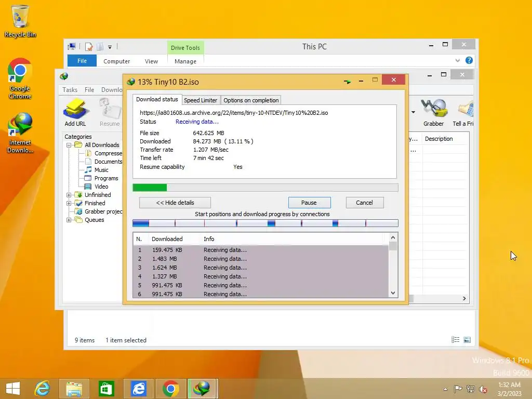The width and height of the screenshot is (532, 399).
Task: Pause the Tiny10 B2.iso download
Action: click(309, 203)
